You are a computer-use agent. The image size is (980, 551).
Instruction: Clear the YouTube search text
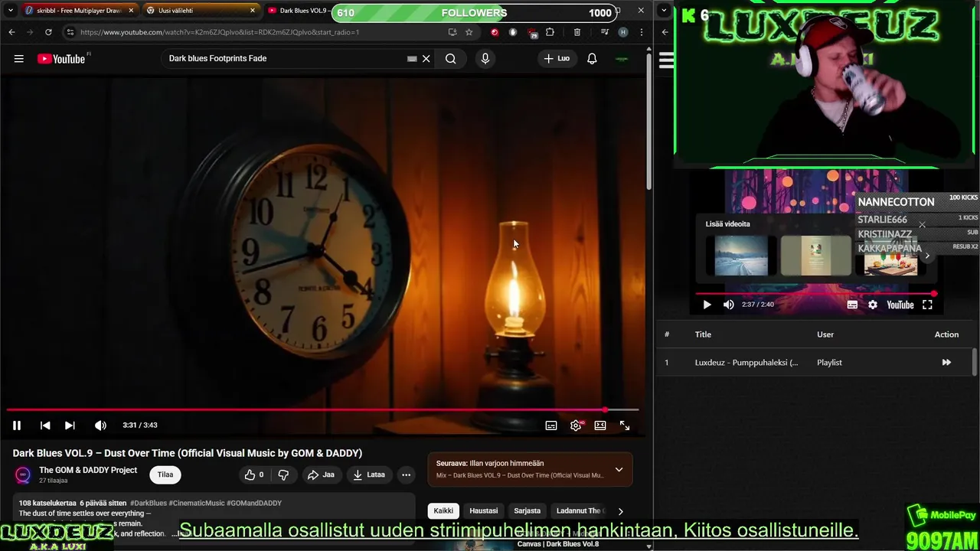tap(426, 59)
